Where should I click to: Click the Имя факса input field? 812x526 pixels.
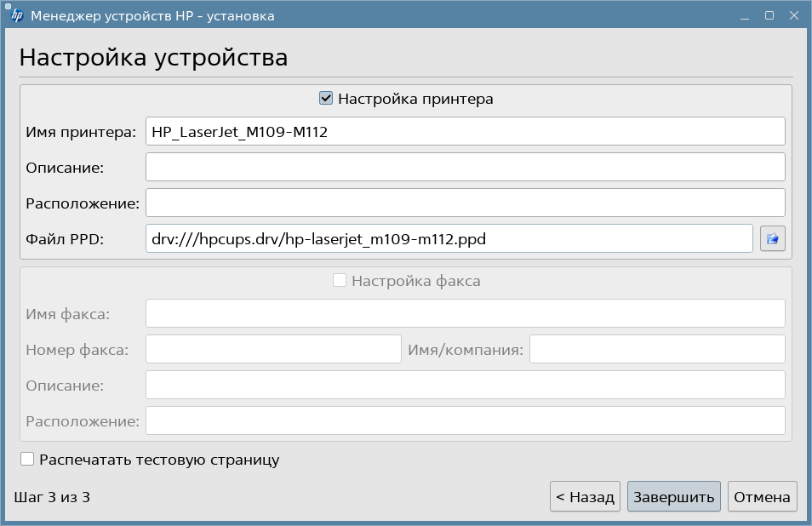(465, 313)
